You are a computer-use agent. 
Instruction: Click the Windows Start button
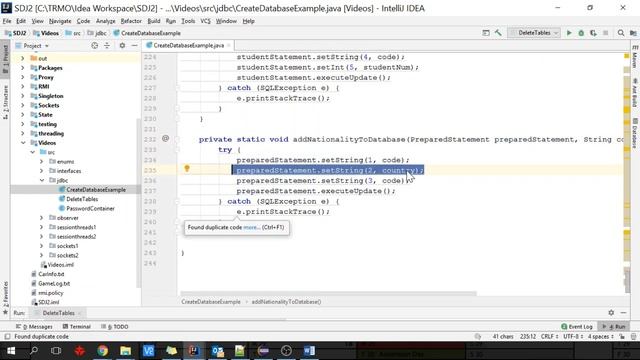click(11, 351)
